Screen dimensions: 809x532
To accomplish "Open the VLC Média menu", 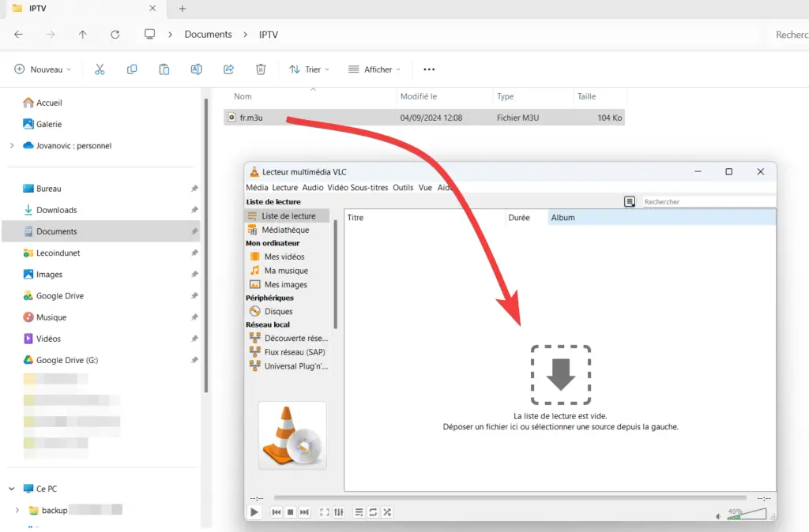I will coord(257,188).
